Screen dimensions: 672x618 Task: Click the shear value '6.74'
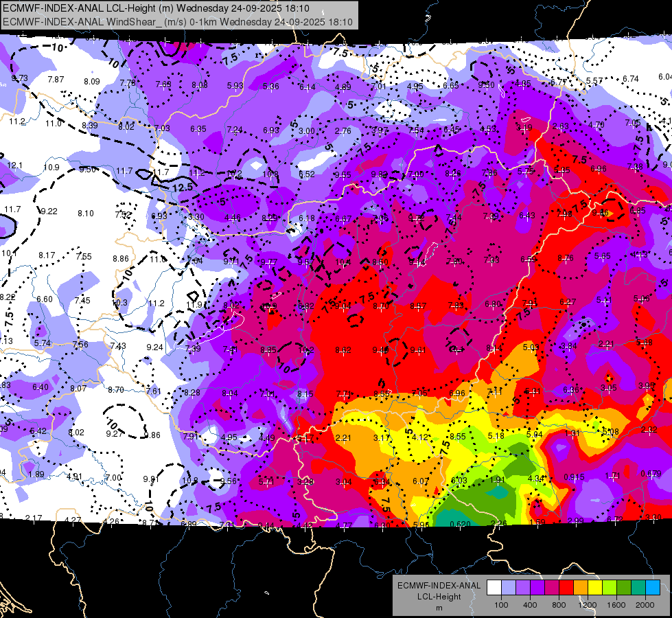(630, 79)
